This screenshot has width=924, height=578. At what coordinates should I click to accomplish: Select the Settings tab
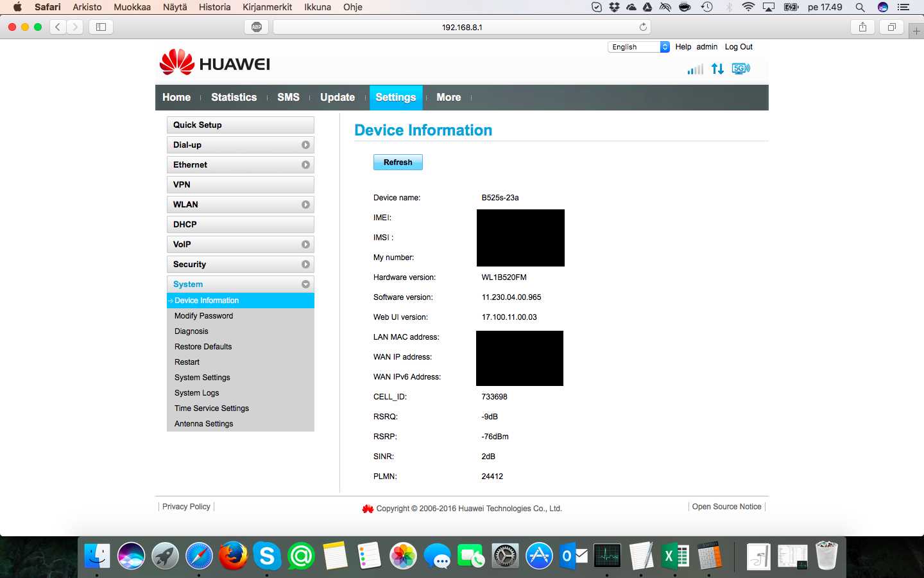coord(396,98)
